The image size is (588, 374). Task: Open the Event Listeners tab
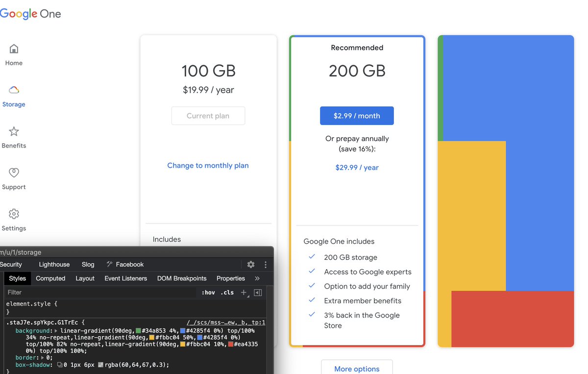[x=125, y=278]
